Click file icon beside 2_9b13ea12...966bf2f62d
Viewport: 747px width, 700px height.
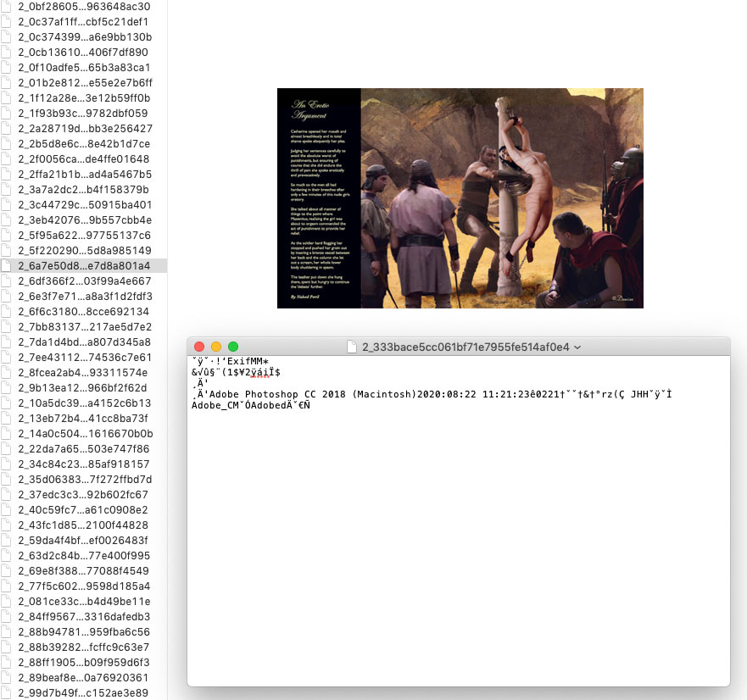8,388
